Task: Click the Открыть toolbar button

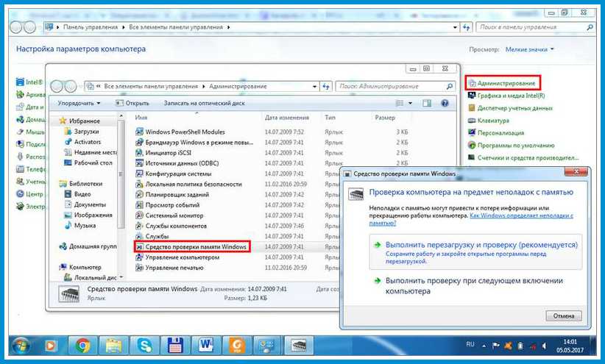Action: (132, 103)
